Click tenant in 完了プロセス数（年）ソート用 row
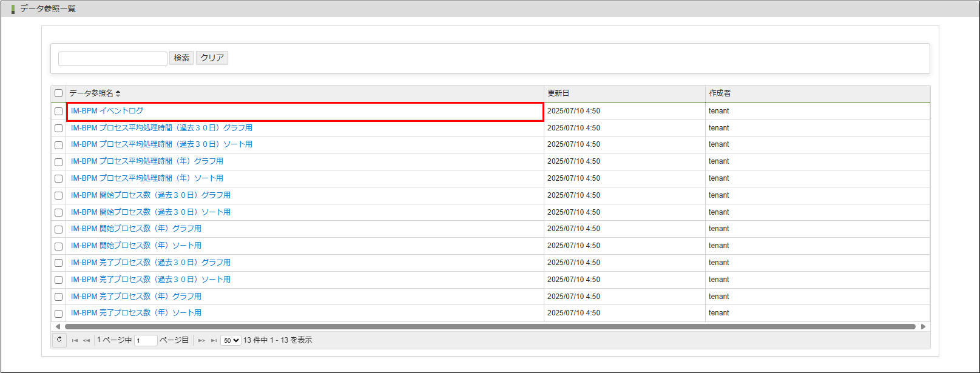Image resolution: width=980 pixels, height=373 pixels. (x=719, y=313)
